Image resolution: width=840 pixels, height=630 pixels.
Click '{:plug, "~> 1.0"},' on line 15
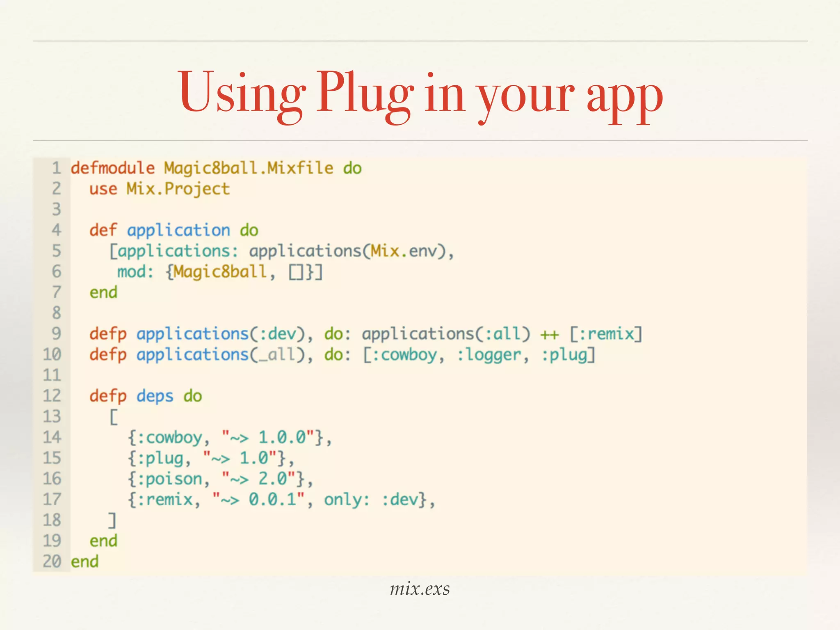211,459
